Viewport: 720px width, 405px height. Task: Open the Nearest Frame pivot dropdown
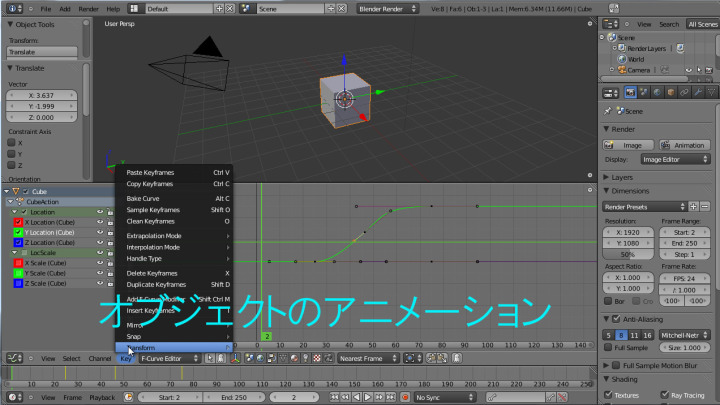pos(366,358)
